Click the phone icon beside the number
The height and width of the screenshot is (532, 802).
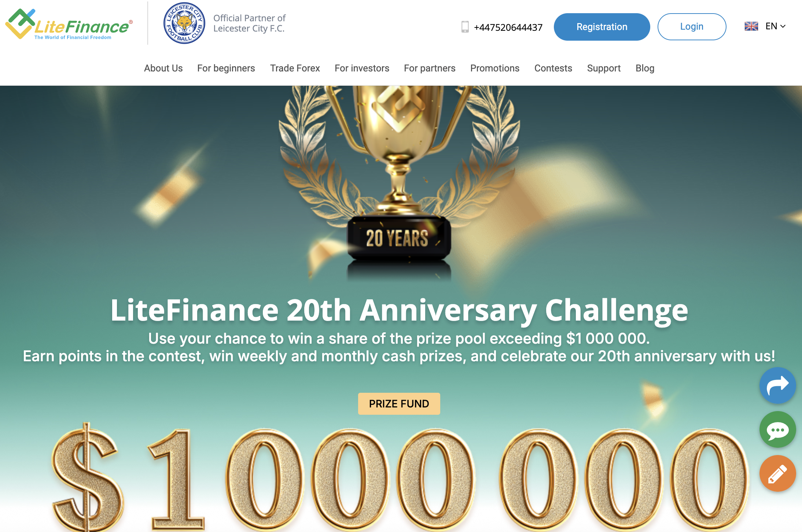point(465,27)
